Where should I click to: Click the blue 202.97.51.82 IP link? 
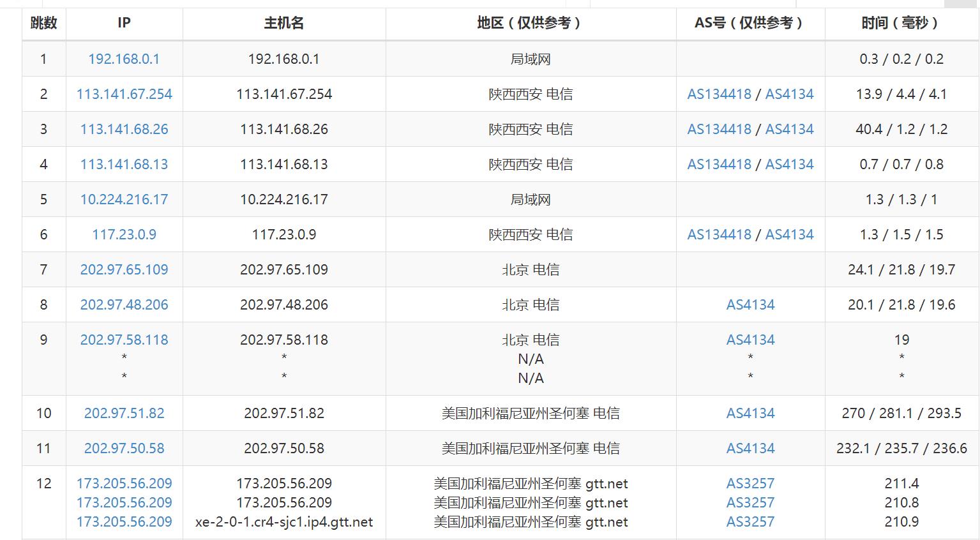124,413
